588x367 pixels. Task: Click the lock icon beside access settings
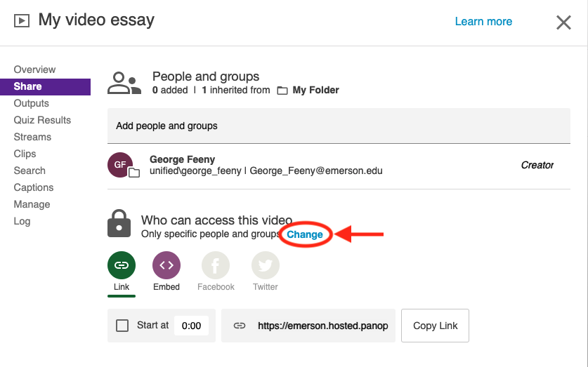pos(119,223)
